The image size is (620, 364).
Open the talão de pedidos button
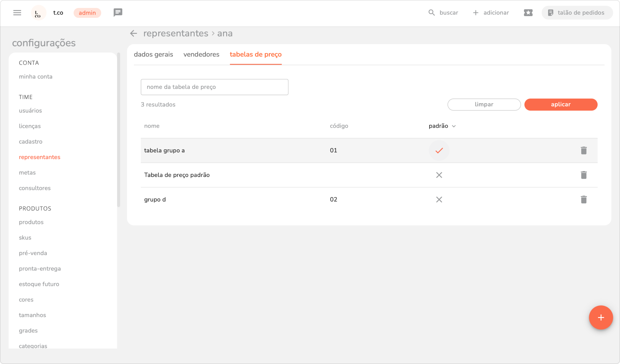point(577,13)
